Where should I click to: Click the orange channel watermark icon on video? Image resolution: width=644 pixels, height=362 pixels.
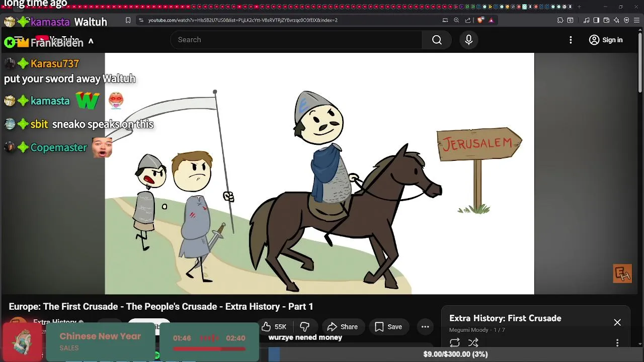coord(622,274)
